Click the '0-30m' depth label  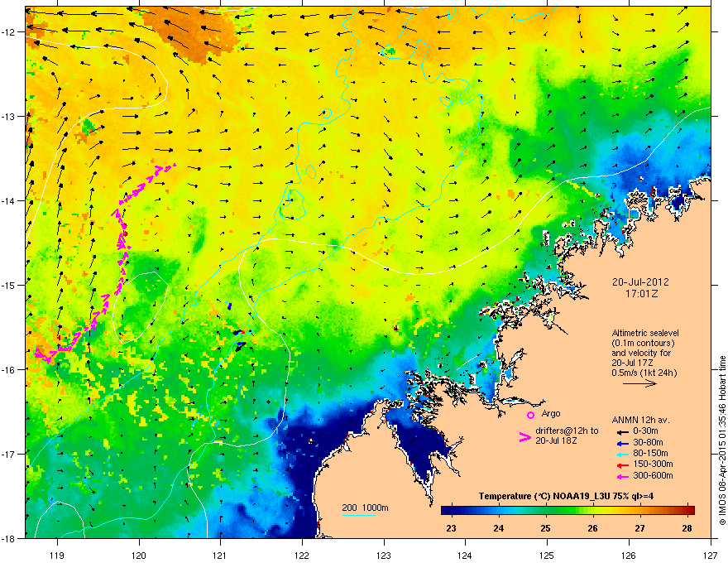pyautogui.click(x=645, y=431)
